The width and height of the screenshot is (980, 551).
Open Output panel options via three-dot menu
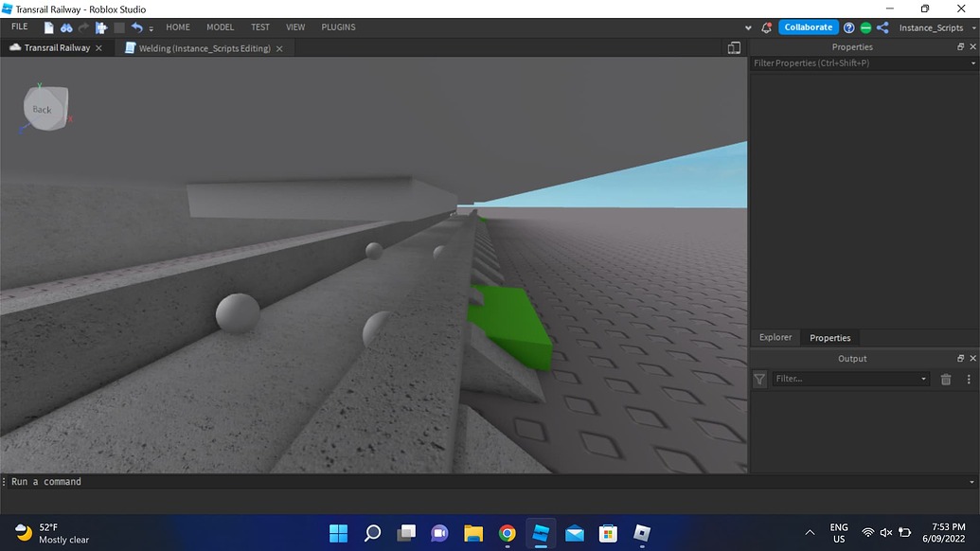point(968,379)
